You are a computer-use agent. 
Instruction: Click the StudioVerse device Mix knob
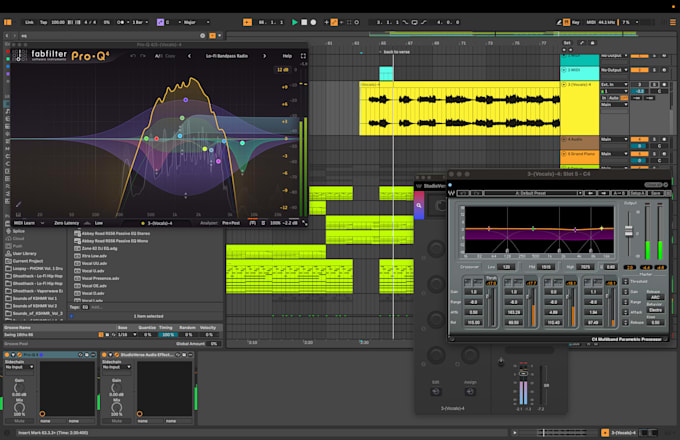[x=116, y=408]
